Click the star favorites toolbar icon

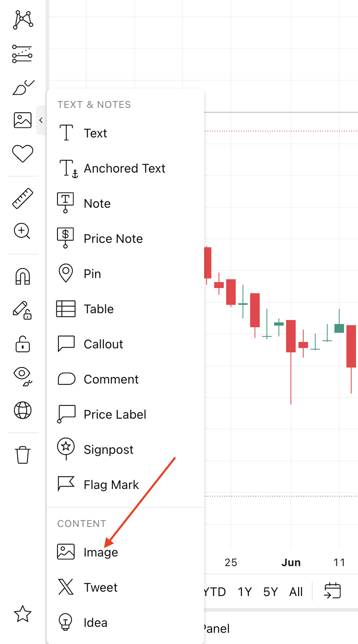tap(23, 614)
